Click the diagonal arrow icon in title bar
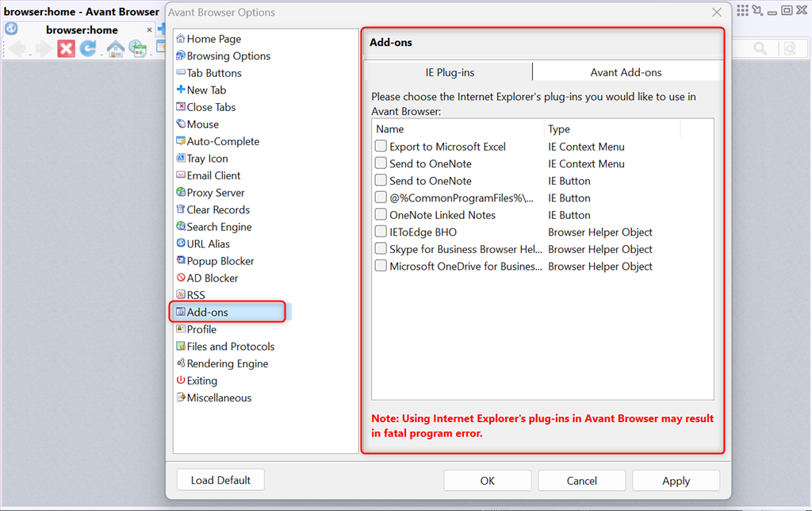 click(x=757, y=10)
